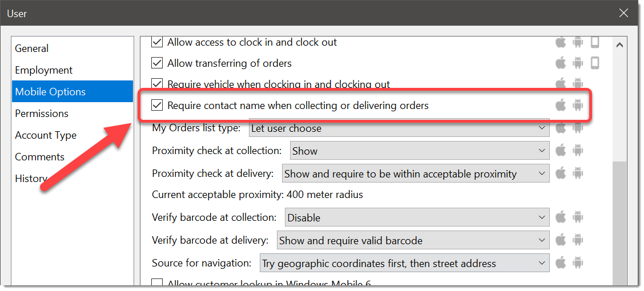
Task: Click Android icon next to Verify barcode at delivery
Action: pos(577,240)
